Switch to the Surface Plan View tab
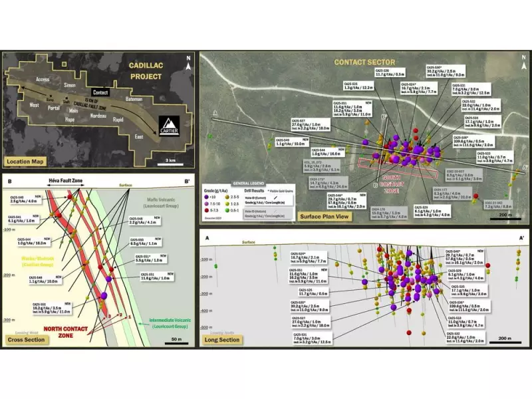 [326, 215]
